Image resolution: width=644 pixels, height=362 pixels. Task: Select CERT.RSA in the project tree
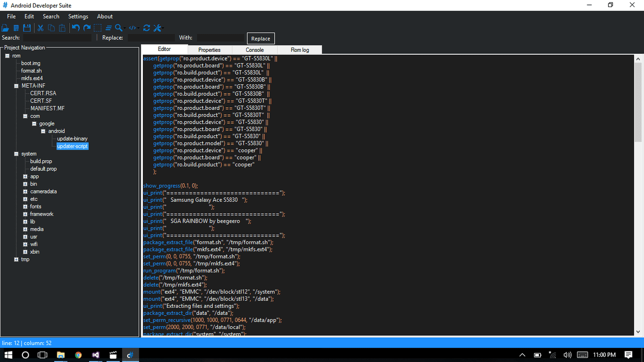(43, 94)
